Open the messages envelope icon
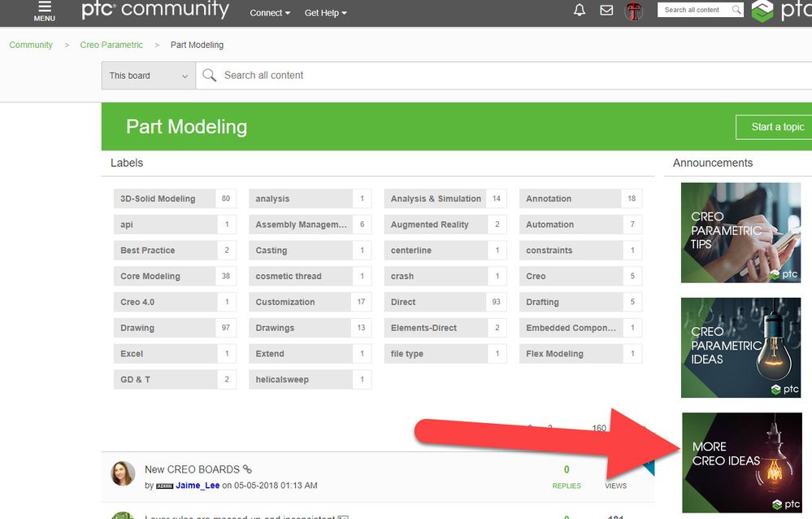The width and height of the screenshot is (812, 519). tap(606, 10)
